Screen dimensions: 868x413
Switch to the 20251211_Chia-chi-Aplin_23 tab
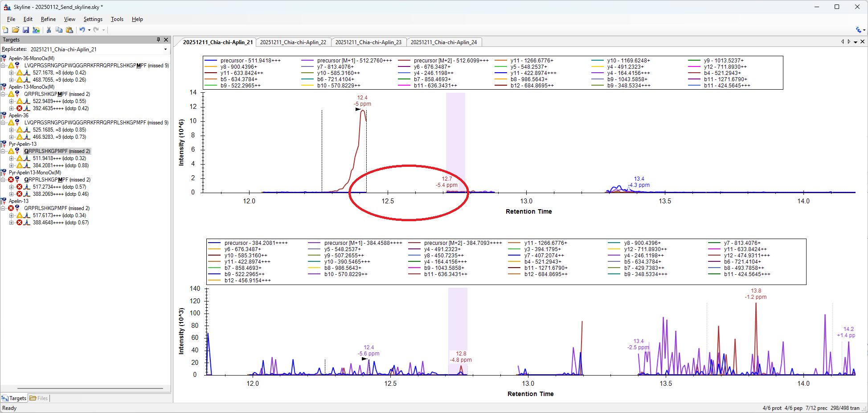(368, 42)
